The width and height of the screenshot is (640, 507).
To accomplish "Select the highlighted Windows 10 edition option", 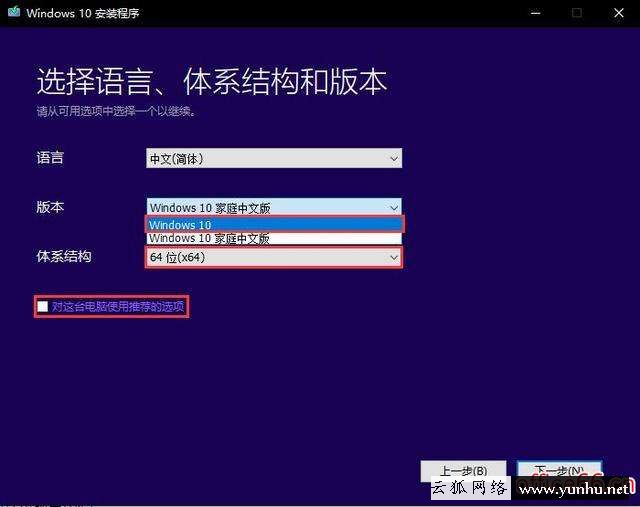I will 274,225.
